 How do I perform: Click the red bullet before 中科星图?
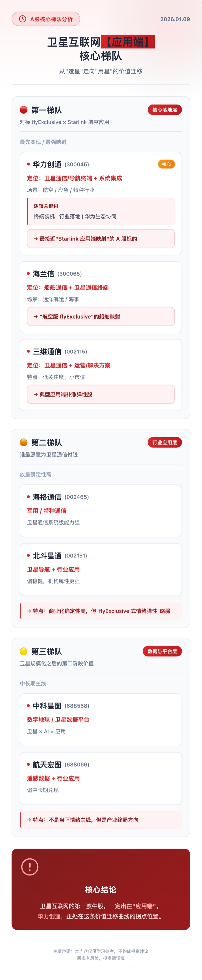click(x=28, y=705)
